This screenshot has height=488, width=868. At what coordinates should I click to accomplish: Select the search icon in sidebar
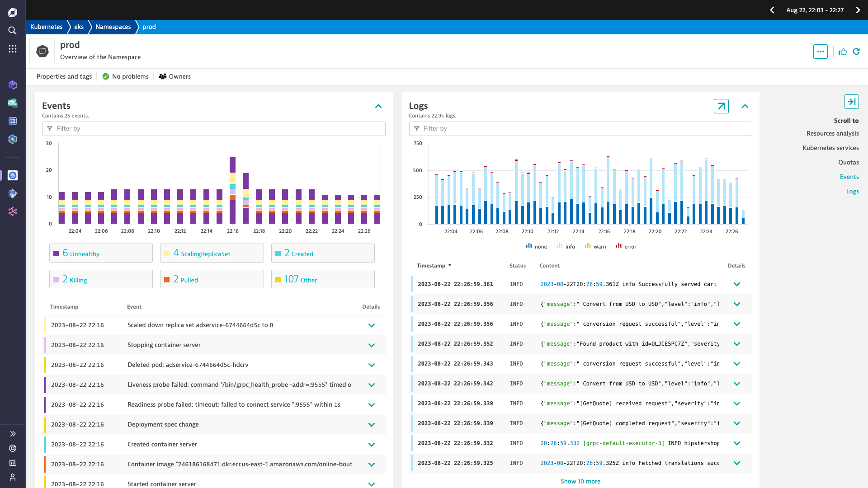(x=13, y=30)
